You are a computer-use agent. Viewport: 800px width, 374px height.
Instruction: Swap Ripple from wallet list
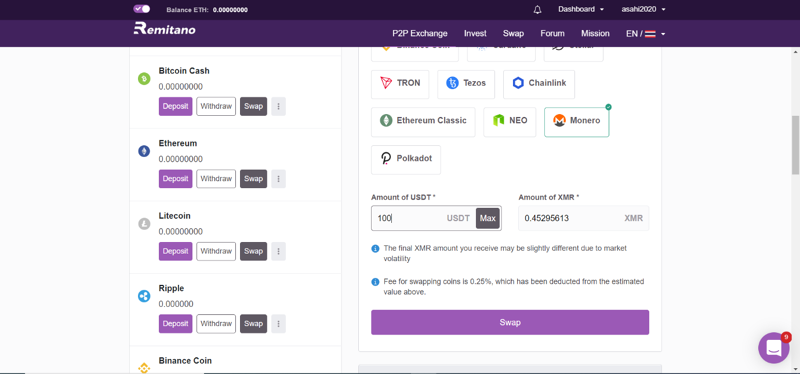(254, 324)
